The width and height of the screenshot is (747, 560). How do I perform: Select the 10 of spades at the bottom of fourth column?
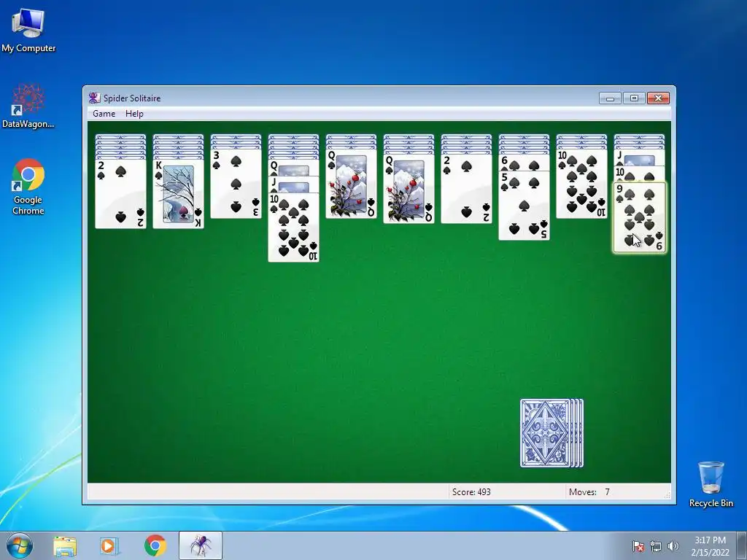pyautogui.click(x=293, y=227)
